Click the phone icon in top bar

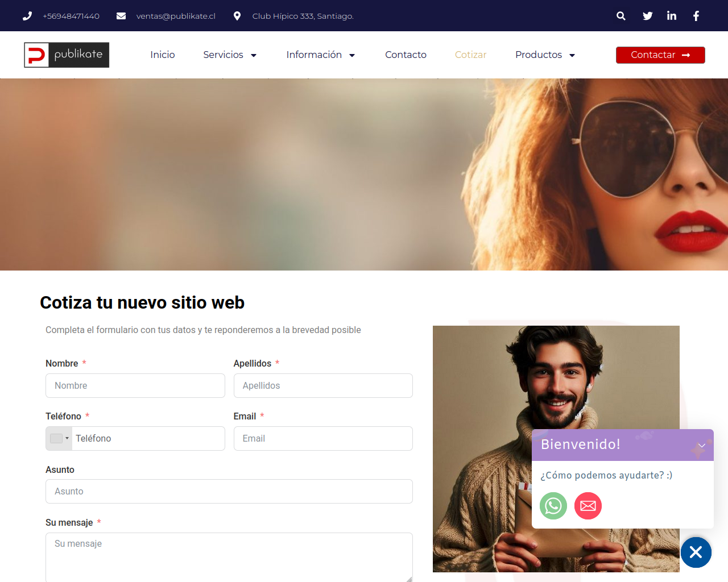(x=27, y=16)
